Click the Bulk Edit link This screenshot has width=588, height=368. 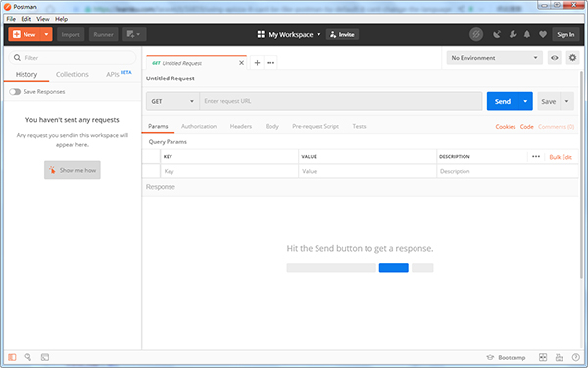(561, 157)
